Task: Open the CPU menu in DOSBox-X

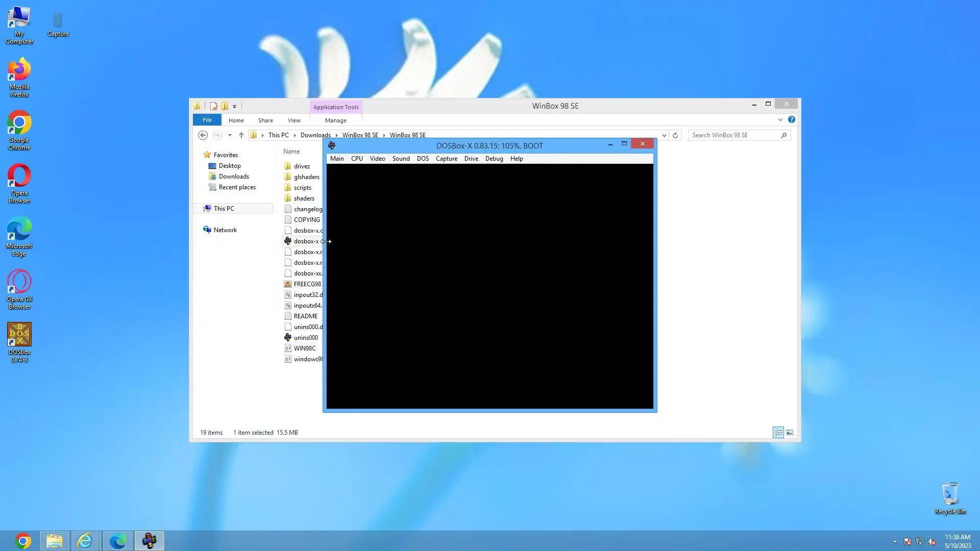Action: coord(357,159)
